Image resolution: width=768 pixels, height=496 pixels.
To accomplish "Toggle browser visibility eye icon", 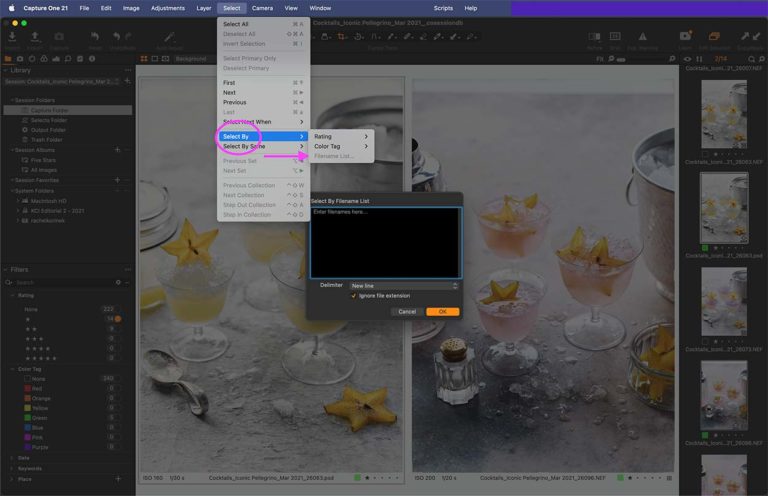I will point(687,59).
